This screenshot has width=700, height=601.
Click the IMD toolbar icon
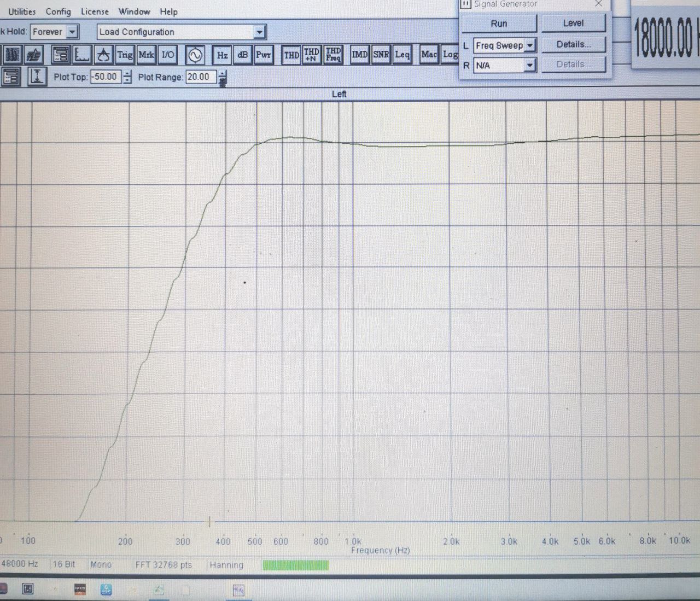tap(359, 55)
